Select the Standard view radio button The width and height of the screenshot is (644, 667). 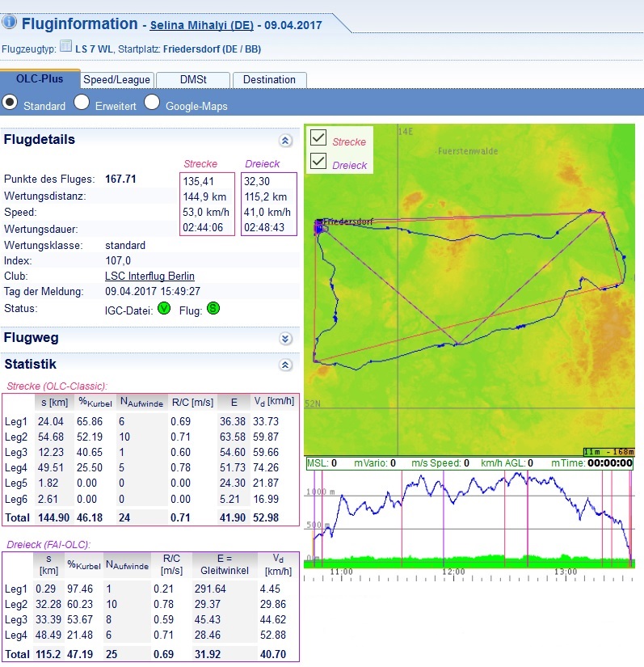coord(10,103)
